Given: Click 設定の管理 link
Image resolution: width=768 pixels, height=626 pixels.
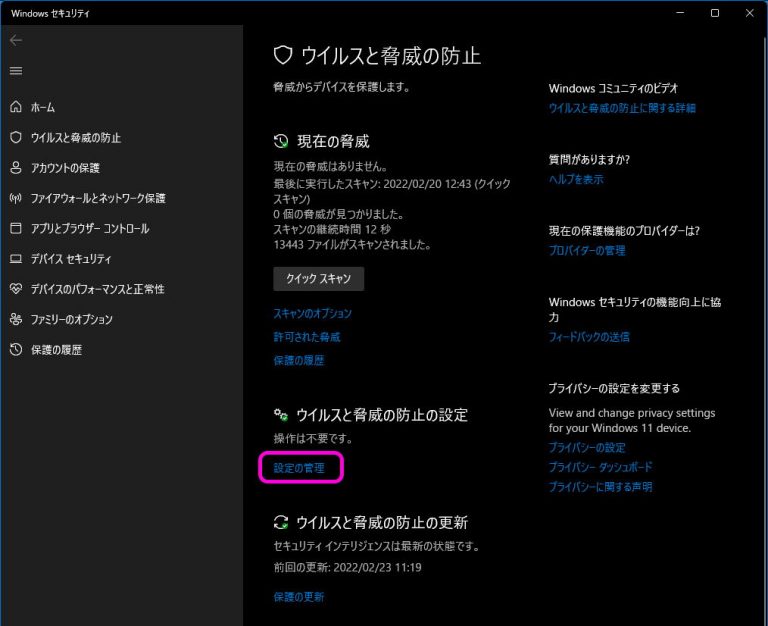Looking at the screenshot, I should [x=299, y=468].
